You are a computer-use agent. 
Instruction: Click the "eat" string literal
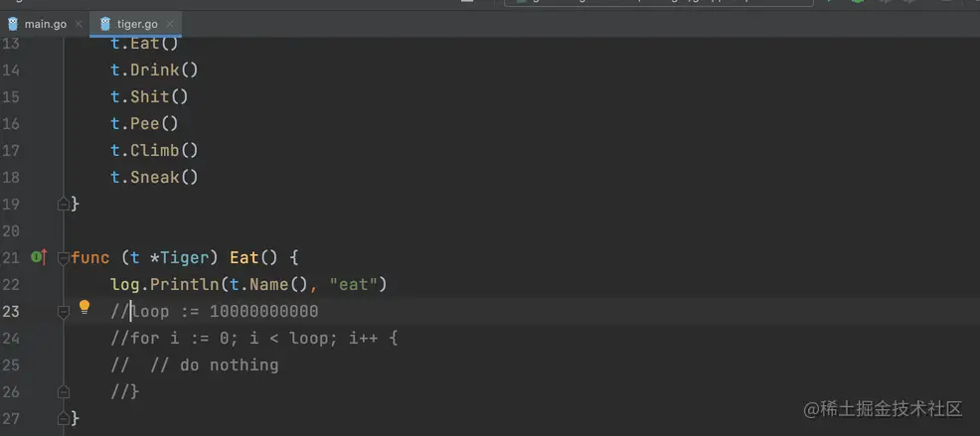tap(353, 284)
